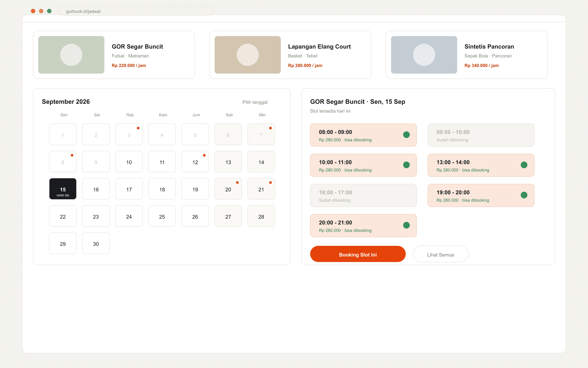Choose the 08:00 - 09:00 time slot
588x368 pixels.
click(x=363, y=135)
